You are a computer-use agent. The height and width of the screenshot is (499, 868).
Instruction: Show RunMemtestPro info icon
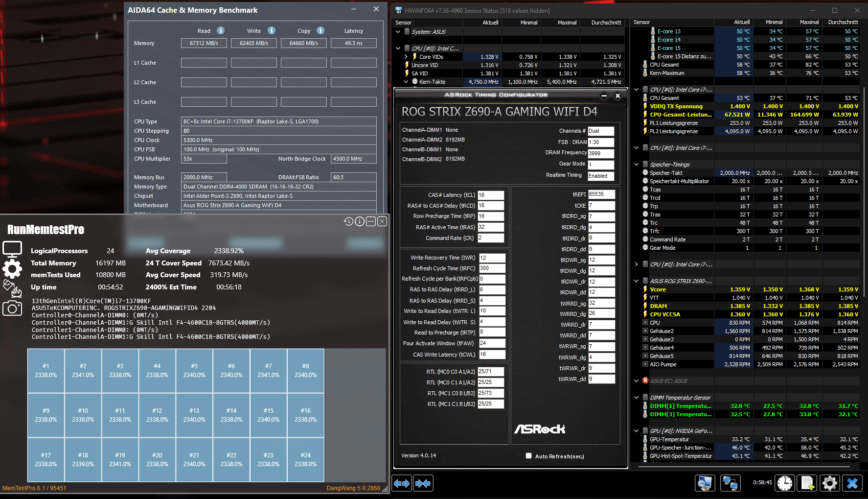(360, 221)
